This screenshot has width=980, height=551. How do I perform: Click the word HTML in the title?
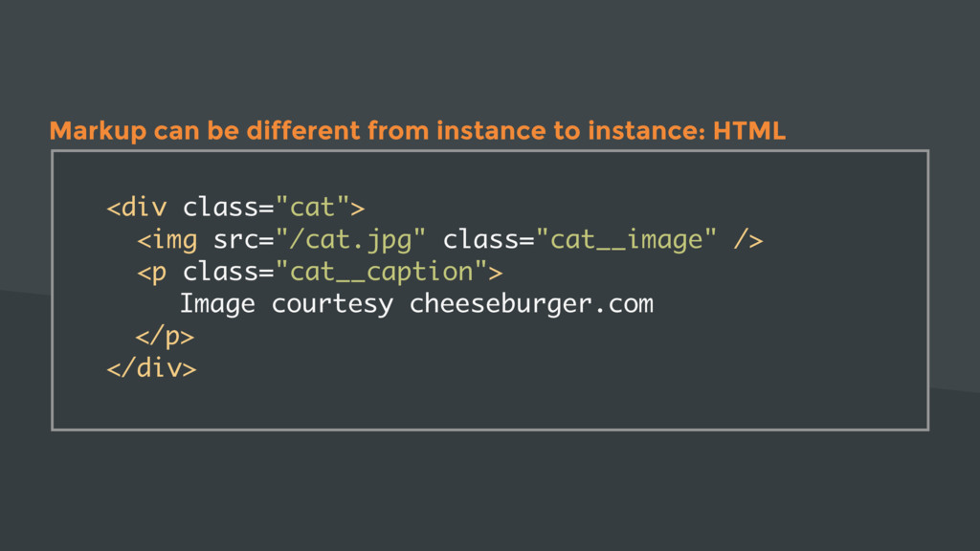(x=748, y=130)
